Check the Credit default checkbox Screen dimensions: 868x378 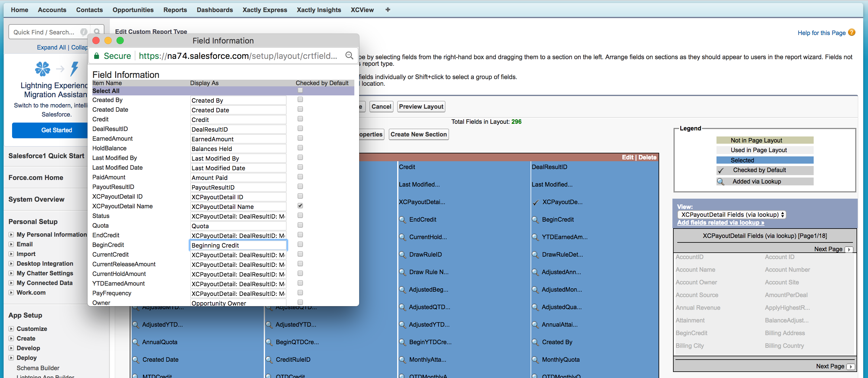(300, 119)
